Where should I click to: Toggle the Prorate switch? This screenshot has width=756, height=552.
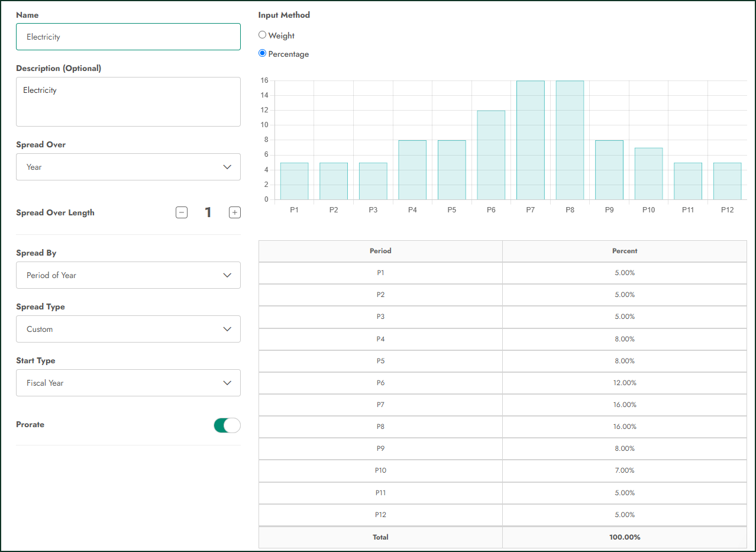[x=227, y=425]
